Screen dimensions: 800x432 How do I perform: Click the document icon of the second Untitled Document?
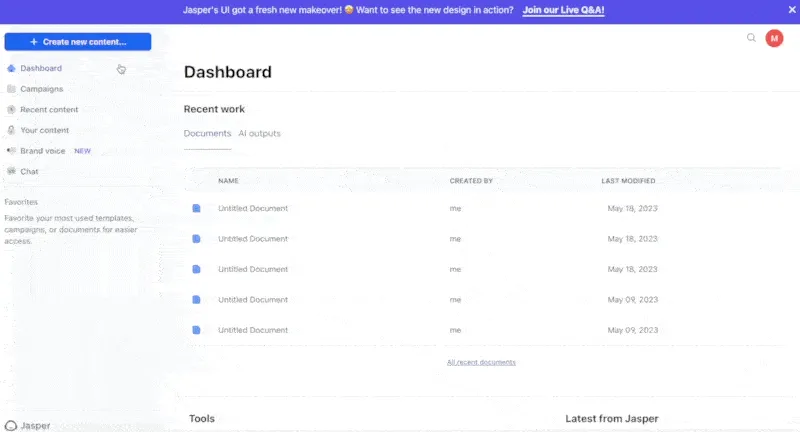coord(196,239)
